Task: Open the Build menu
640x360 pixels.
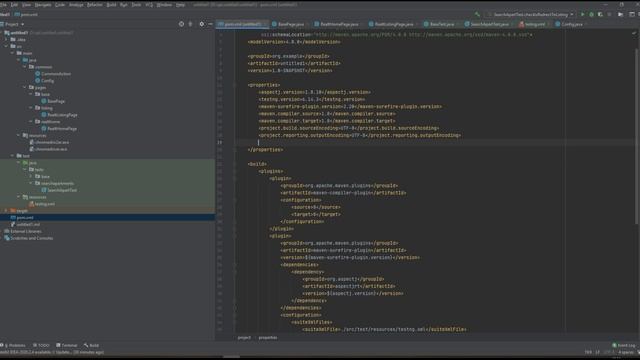Action: tap(111, 5)
